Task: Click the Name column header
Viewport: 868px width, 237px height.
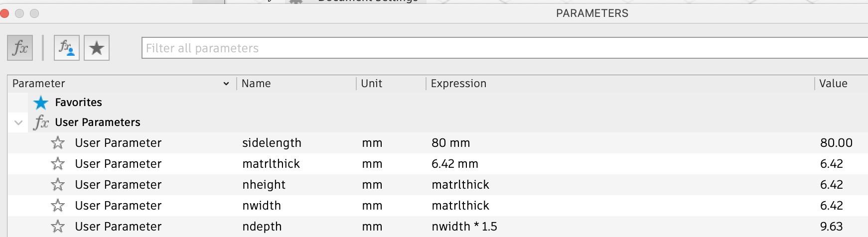Action: 256,84
